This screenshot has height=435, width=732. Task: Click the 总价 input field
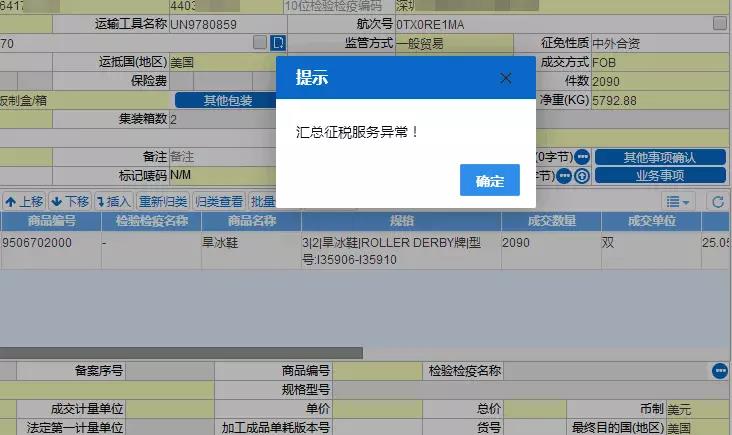[535, 409]
